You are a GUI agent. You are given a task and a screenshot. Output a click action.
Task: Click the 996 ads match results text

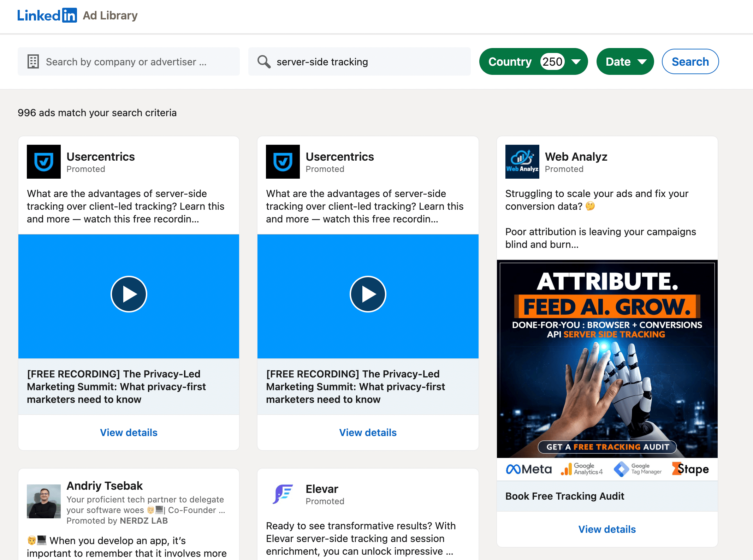coord(97,113)
